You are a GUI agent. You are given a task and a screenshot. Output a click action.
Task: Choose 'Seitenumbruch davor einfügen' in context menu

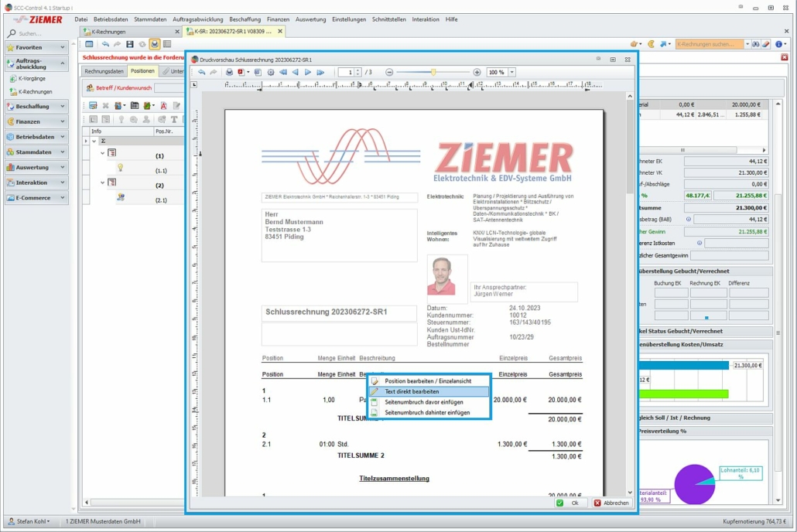(429, 402)
